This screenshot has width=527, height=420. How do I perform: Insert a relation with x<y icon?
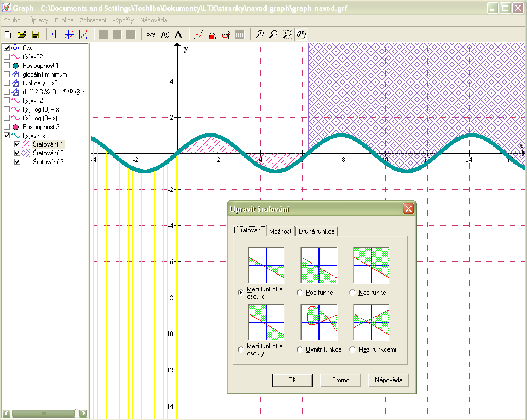pos(151,34)
